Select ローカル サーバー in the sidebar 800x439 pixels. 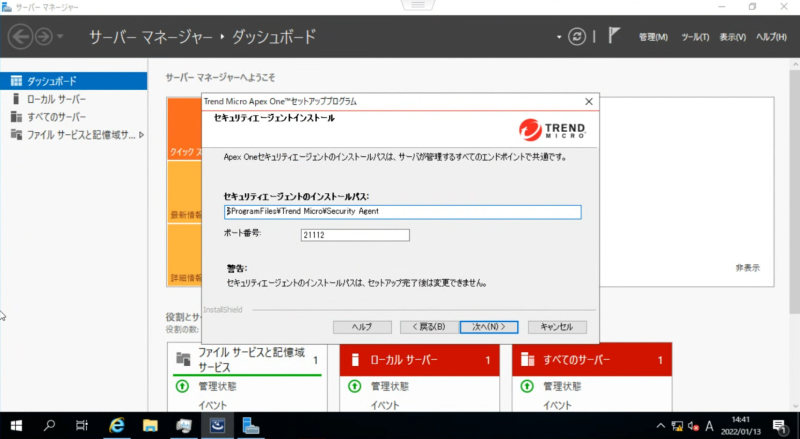tap(73, 99)
